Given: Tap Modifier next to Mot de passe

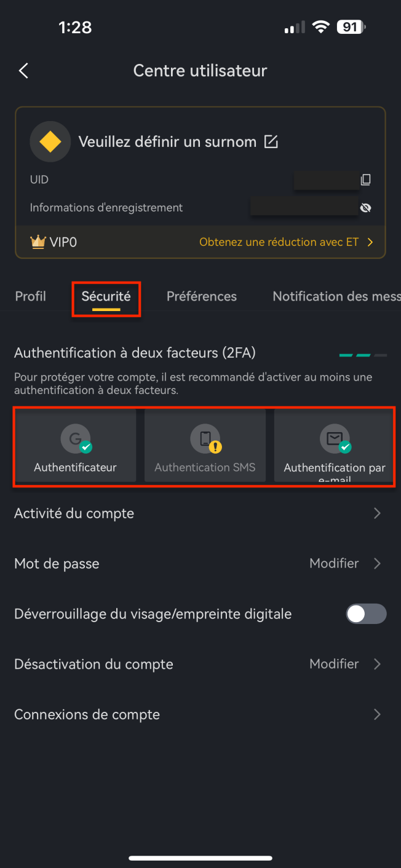Looking at the screenshot, I should pos(334,563).
